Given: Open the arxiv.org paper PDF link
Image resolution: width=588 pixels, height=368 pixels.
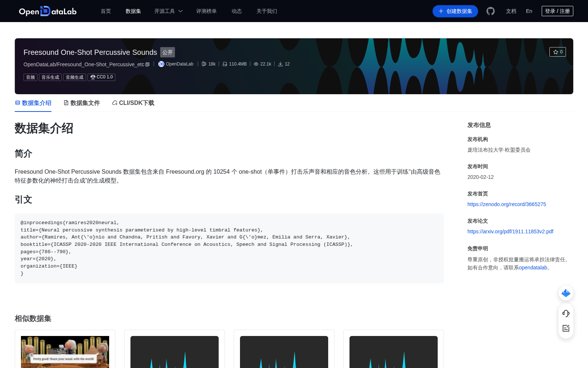Looking at the screenshot, I should pos(510,231).
